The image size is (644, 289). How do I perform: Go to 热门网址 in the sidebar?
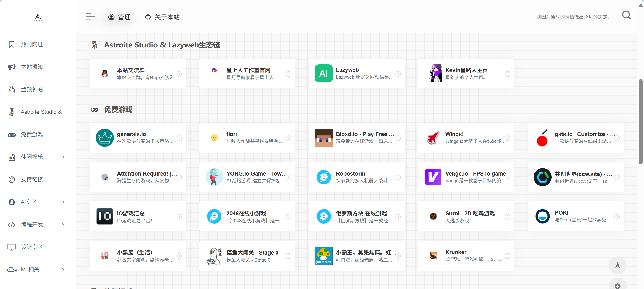[32, 45]
